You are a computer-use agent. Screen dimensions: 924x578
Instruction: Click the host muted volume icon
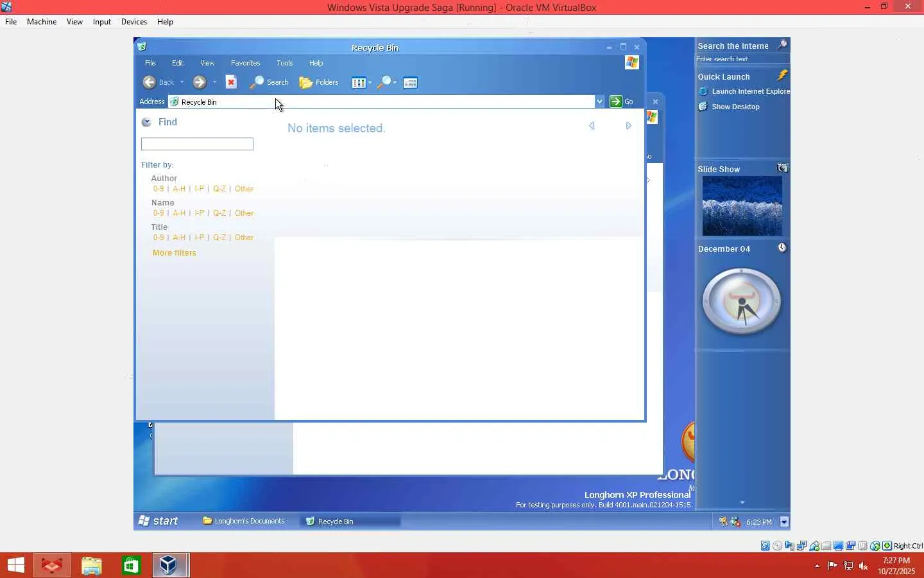point(864,566)
